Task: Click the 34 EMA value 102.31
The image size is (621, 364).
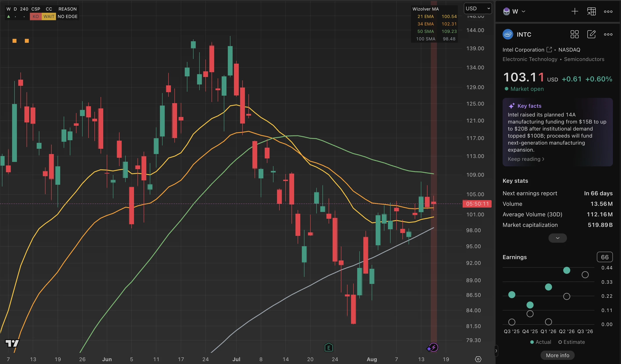Action: [449, 24]
